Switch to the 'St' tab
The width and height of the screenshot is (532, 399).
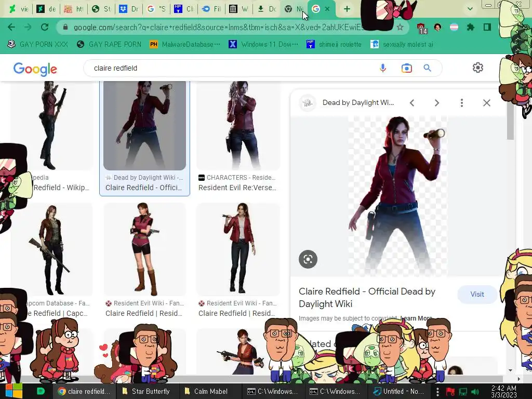coord(101,9)
